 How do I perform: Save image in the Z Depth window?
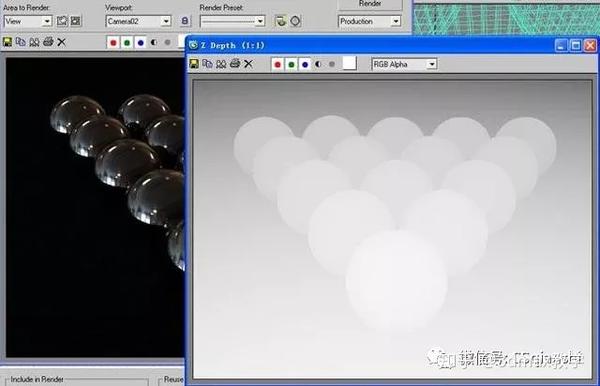[x=194, y=64]
